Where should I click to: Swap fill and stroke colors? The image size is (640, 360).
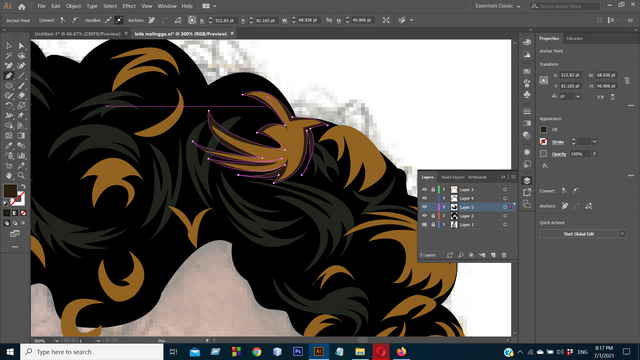click(x=23, y=187)
